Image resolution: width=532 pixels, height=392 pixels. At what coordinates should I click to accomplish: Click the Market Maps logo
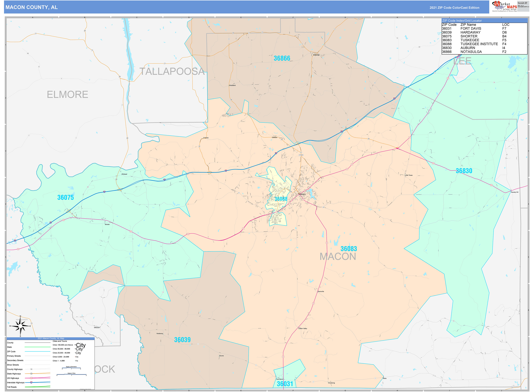click(x=504, y=6)
